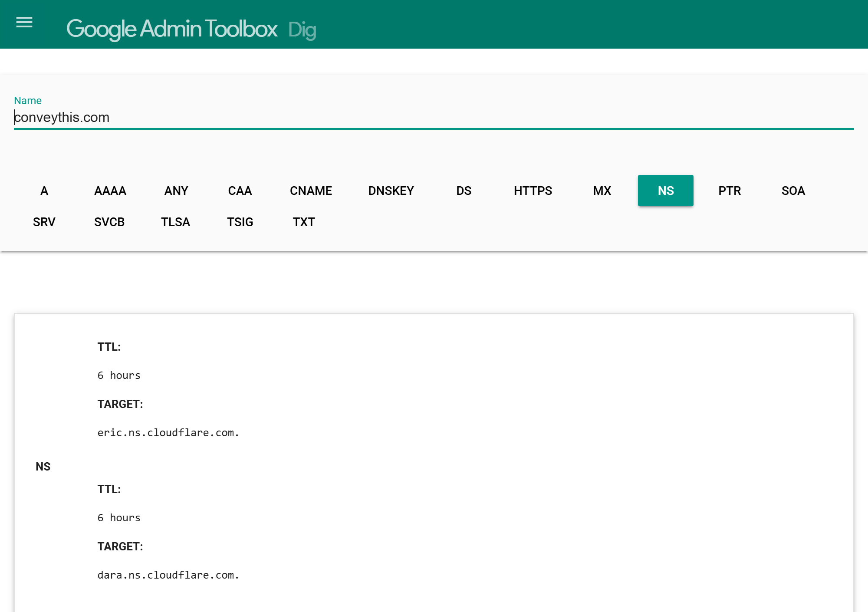Viewport: 868px width, 612px height.
Task: Select the SVCB record type
Action: pos(109,222)
